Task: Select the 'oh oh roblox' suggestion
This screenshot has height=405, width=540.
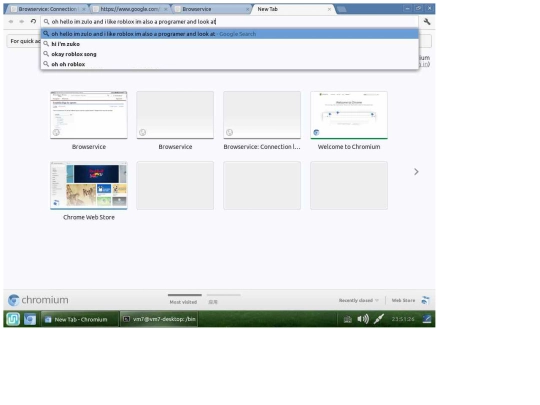Action: 229,64
